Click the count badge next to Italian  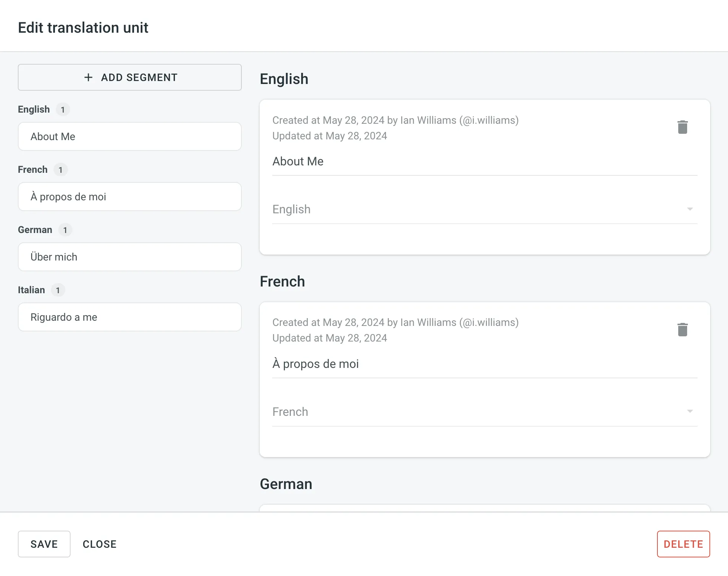tap(58, 290)
